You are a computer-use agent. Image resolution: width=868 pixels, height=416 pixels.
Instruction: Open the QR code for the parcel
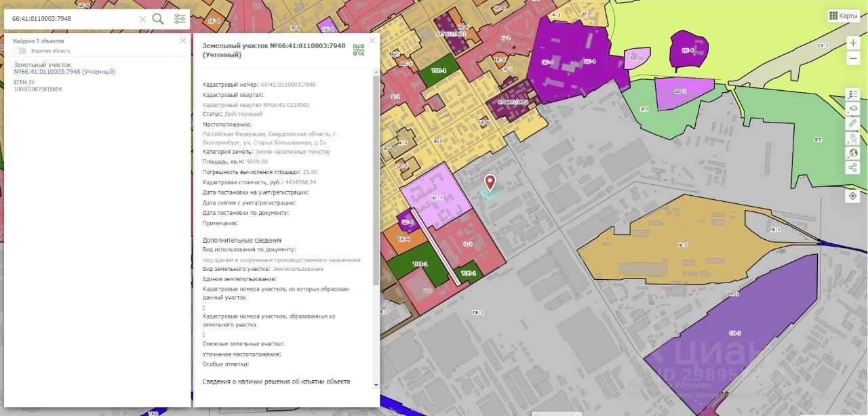[359, 49]
